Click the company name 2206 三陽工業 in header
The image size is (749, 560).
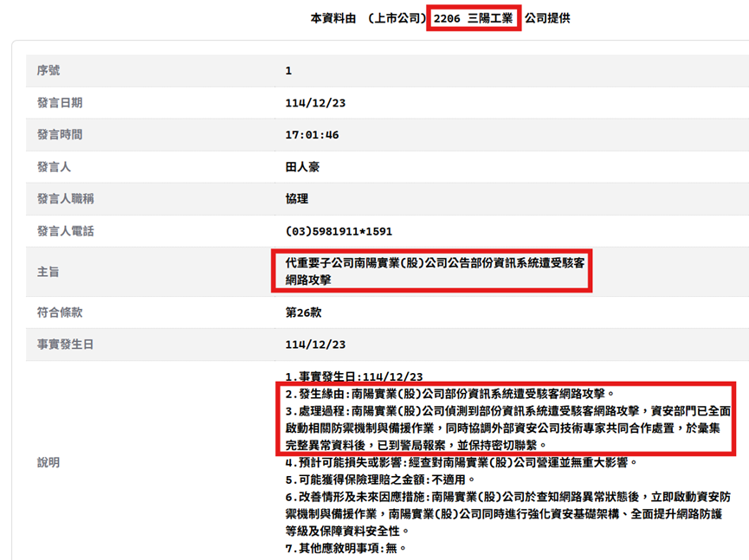(473, 18)
